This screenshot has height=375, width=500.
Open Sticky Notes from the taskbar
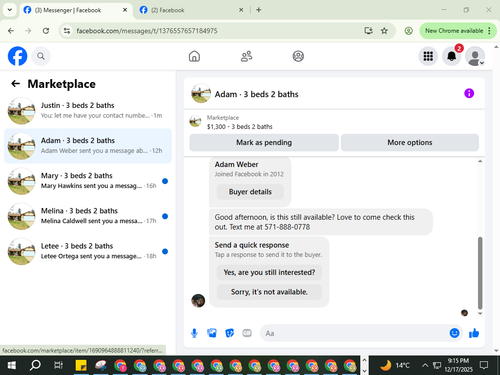coord(81,365)
